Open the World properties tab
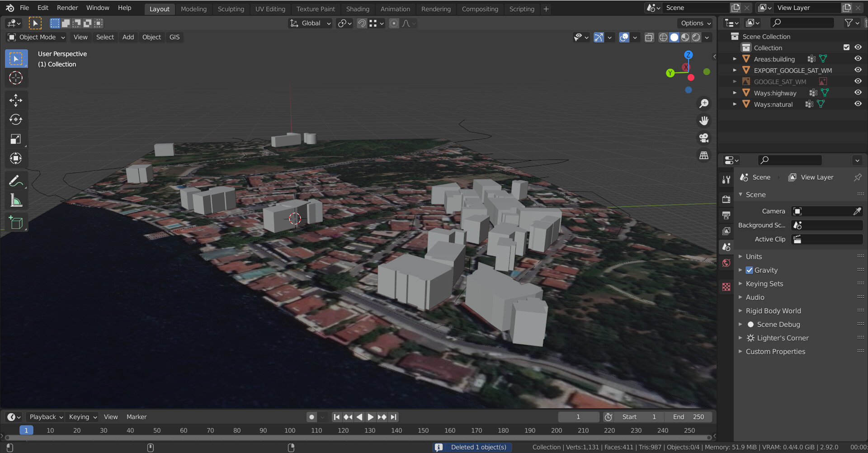The width and height of the screenshot is (868, 453). 726,263
